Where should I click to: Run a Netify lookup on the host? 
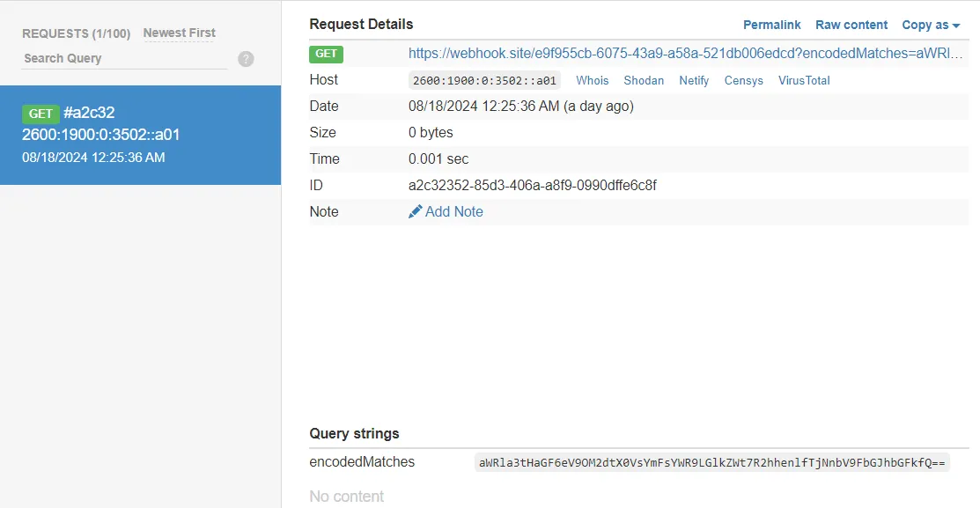pos(694,80)
